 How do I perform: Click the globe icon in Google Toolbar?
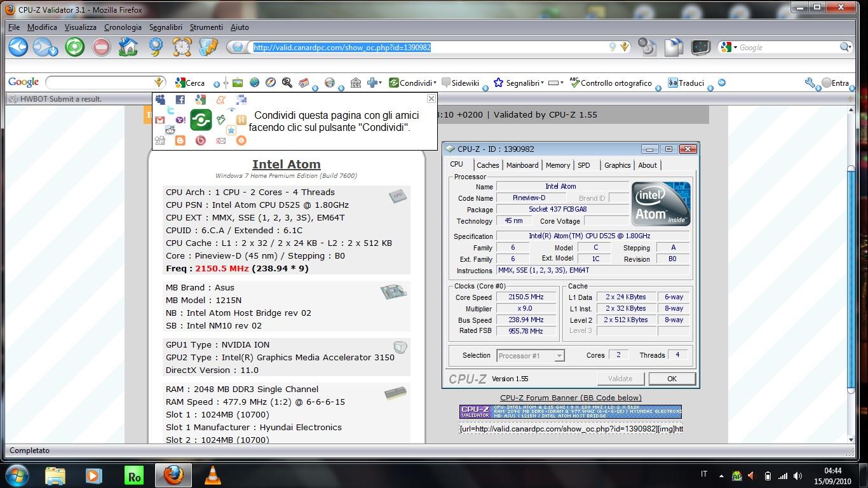coord(254,83)
